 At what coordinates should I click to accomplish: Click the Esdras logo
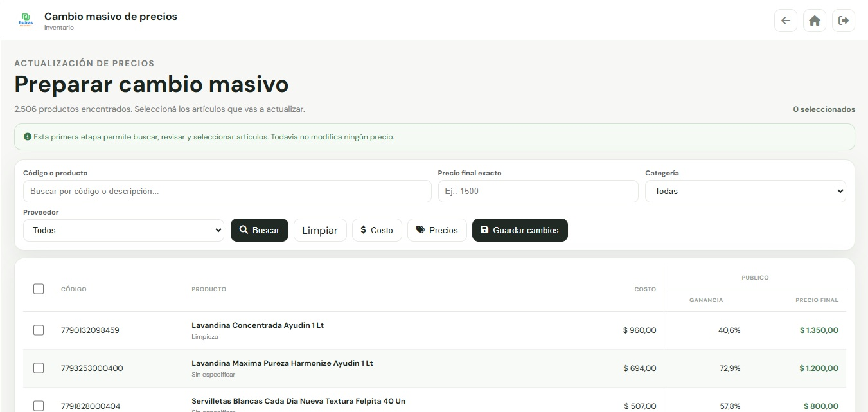pos(26,20)
